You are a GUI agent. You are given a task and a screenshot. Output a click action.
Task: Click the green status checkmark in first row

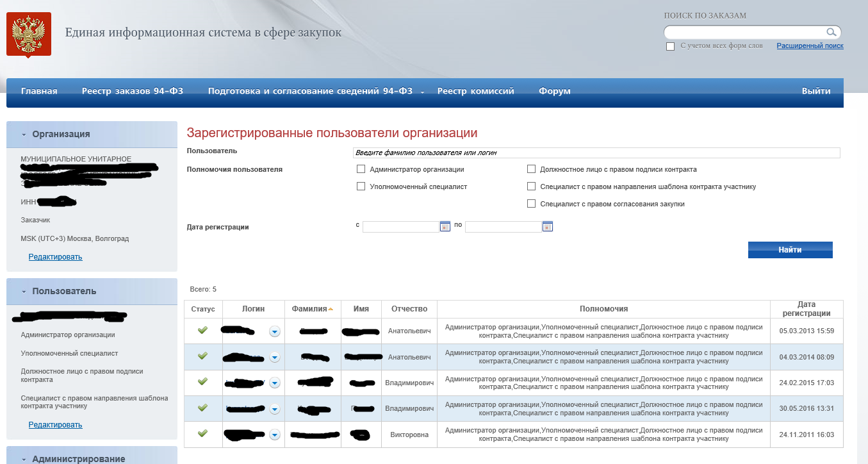(x=202, y=330)
